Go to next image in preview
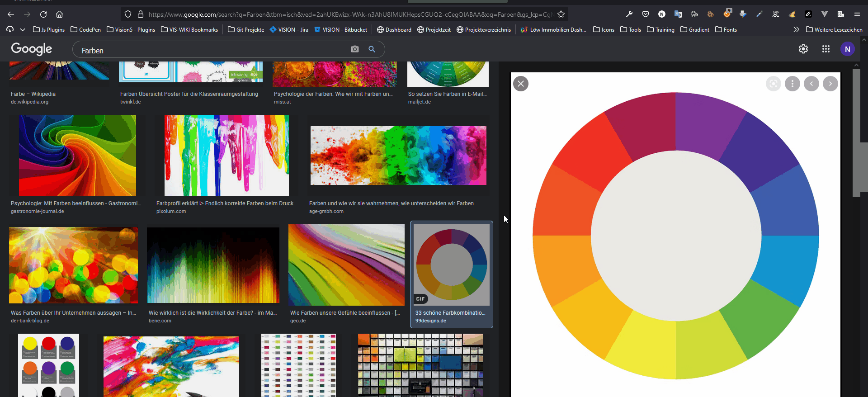Screen dimensions: 868x397 tap(830, 84)
